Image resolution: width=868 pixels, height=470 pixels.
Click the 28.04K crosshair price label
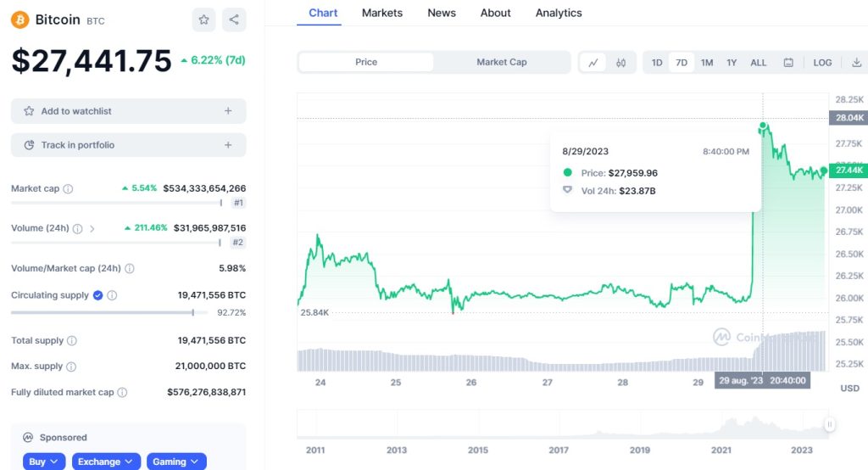point(849,117)
